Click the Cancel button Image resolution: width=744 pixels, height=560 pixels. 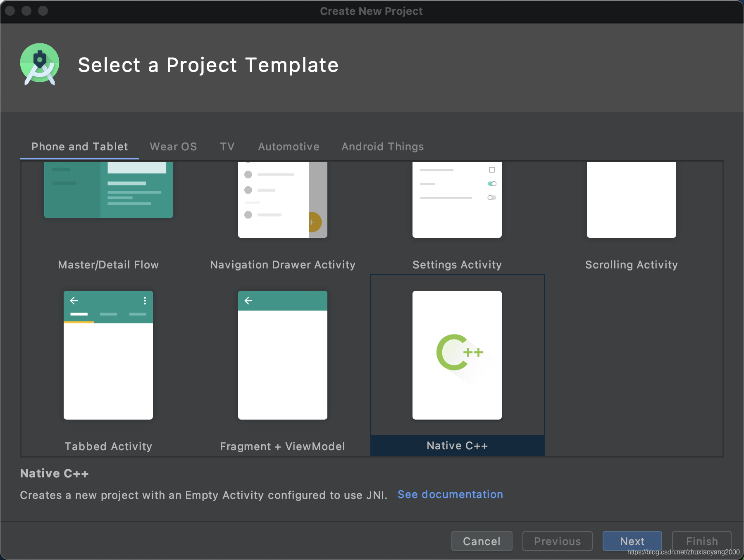pos(482,541)
